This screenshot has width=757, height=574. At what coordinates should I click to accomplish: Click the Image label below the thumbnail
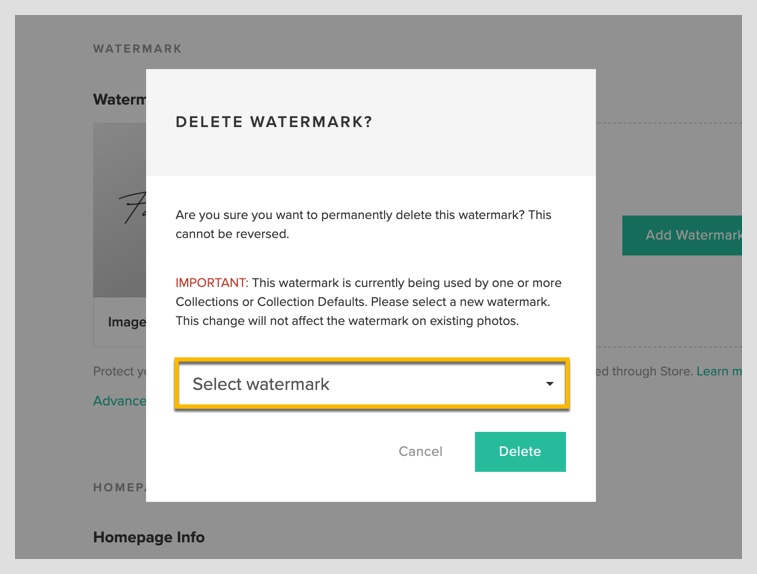[x=126, y=322]
